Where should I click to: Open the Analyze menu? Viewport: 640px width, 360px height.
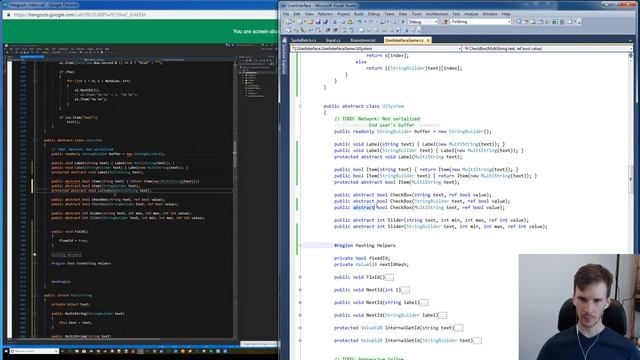471,14
